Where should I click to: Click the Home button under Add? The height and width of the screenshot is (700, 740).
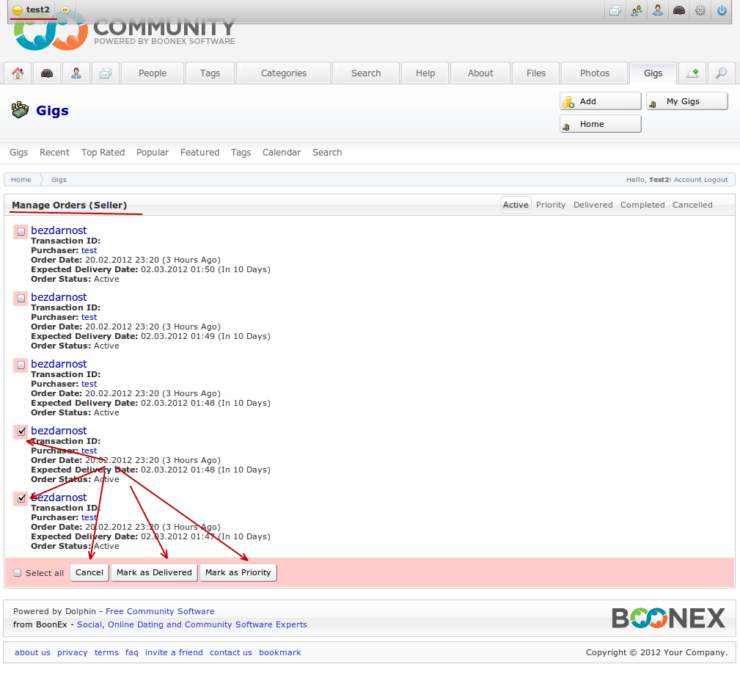pyautogui.click(x=601, y=124)
